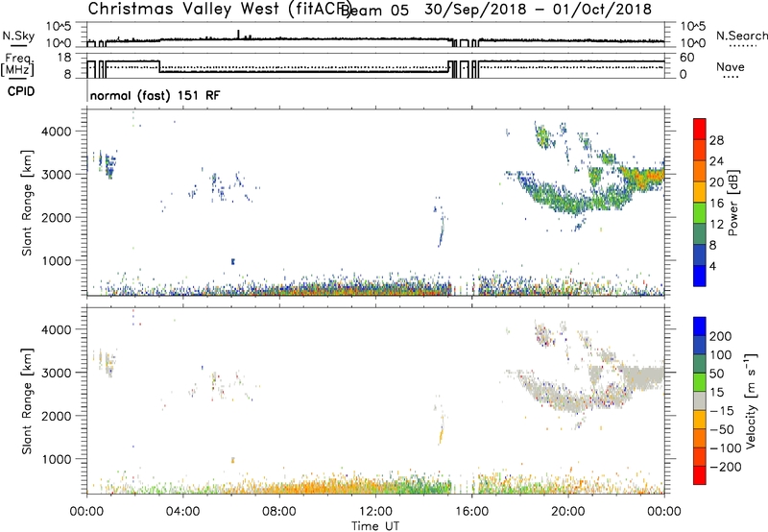The height and width of the screenshot is (532, 768).
Task: Click the Slant Range label of power panel
Action: tap(27, 203)
